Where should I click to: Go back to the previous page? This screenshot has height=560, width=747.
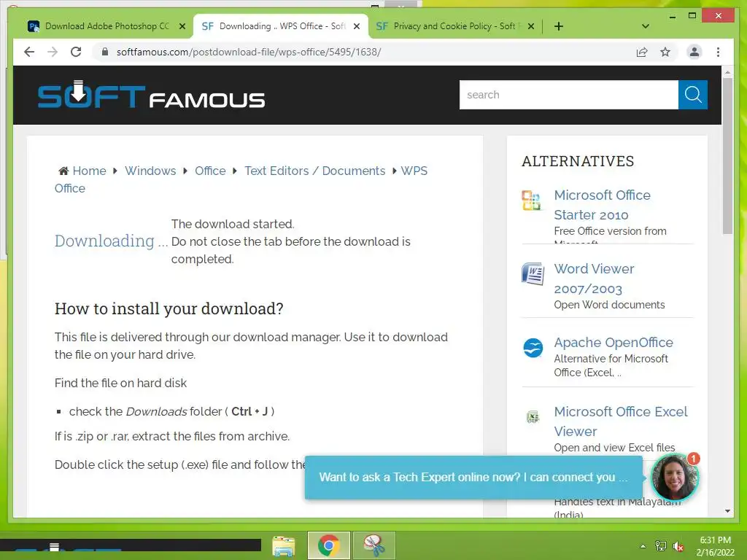(x=29, y=52)
